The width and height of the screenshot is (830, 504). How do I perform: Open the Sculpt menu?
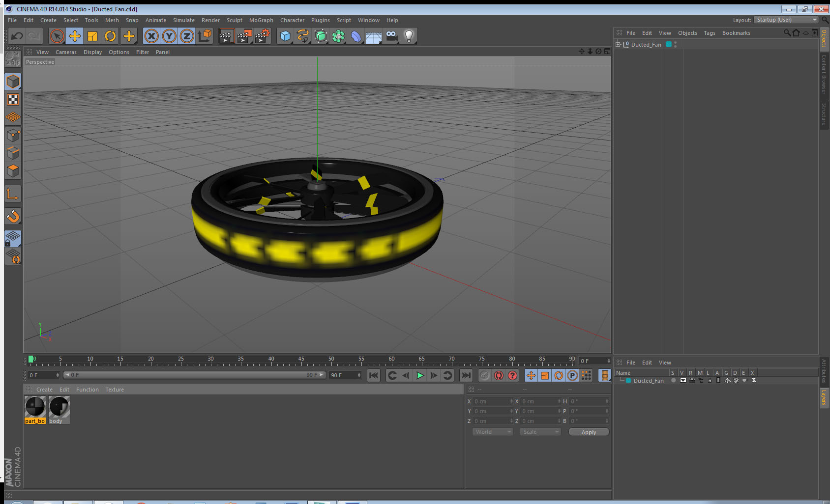[235, 20]
